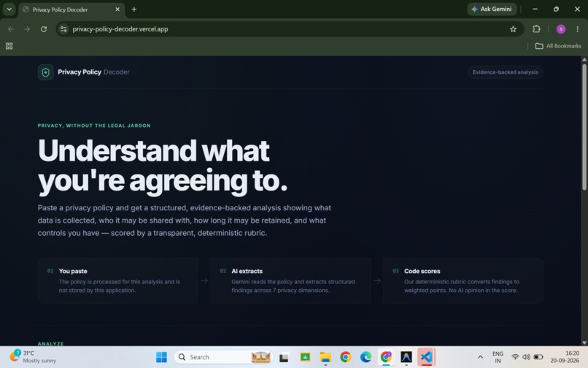Click the Ask Gemini button
This screenshot has height=368, width=588.
pyautogui.click(x=492, y=9)
